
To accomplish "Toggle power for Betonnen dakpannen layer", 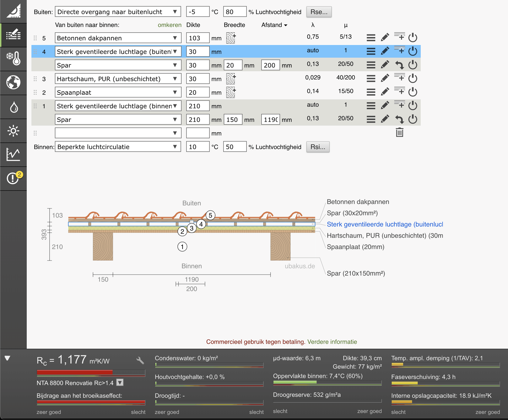I will tap(413, 37).
